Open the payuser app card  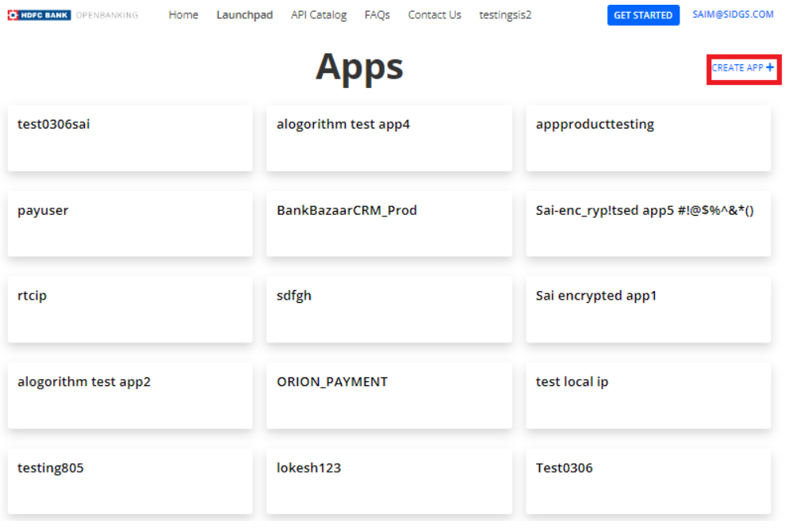coord(130,224)
